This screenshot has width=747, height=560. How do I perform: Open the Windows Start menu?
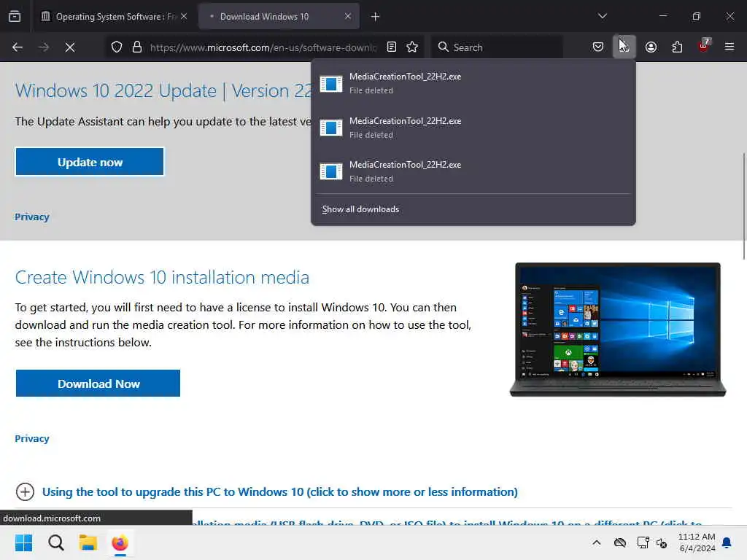(23, 542)
